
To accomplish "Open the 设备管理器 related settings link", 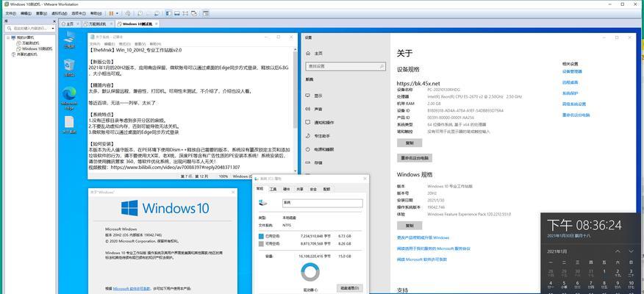I will pos(572,71).
